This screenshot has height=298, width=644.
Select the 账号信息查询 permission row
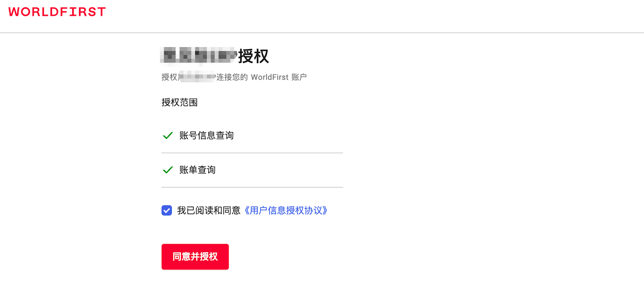(x=252, y=136)
